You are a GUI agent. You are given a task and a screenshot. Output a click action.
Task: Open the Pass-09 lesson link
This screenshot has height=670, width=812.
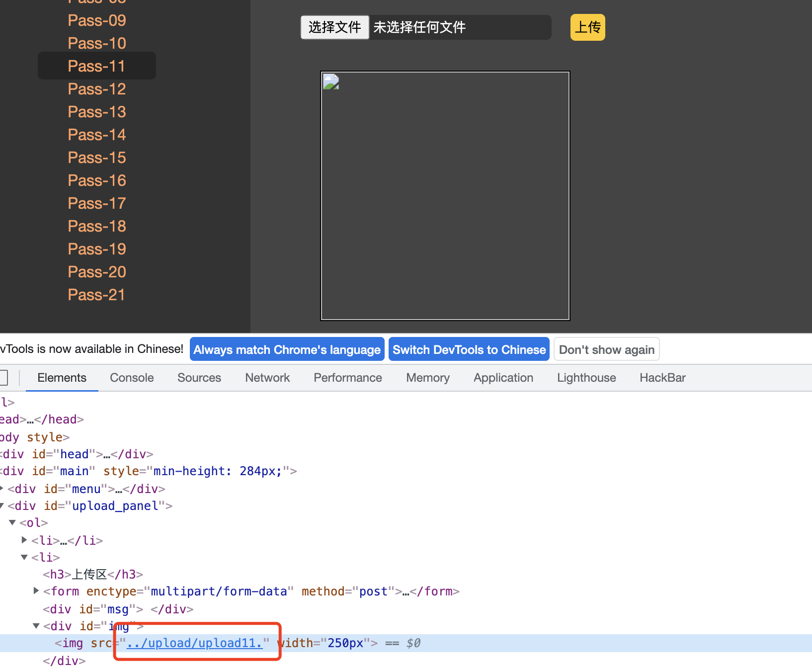pos(97,20)
